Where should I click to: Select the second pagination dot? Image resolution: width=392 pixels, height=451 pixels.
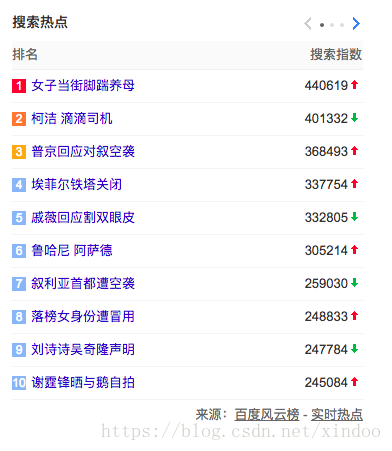coord(332,25)
